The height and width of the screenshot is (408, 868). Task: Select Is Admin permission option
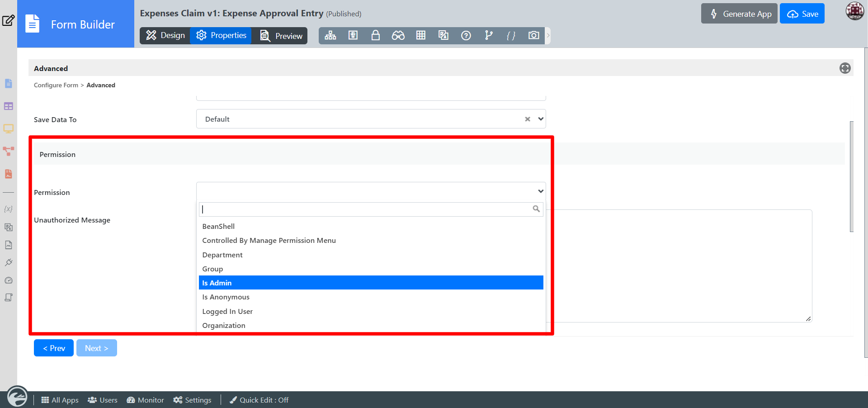pos(371,283)
